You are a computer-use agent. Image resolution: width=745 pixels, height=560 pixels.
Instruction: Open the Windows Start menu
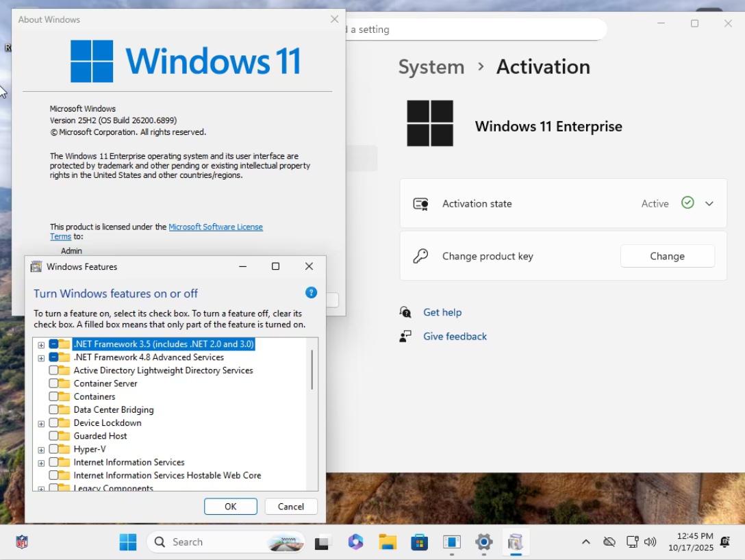pyautogui.click(x=128, y=542)
